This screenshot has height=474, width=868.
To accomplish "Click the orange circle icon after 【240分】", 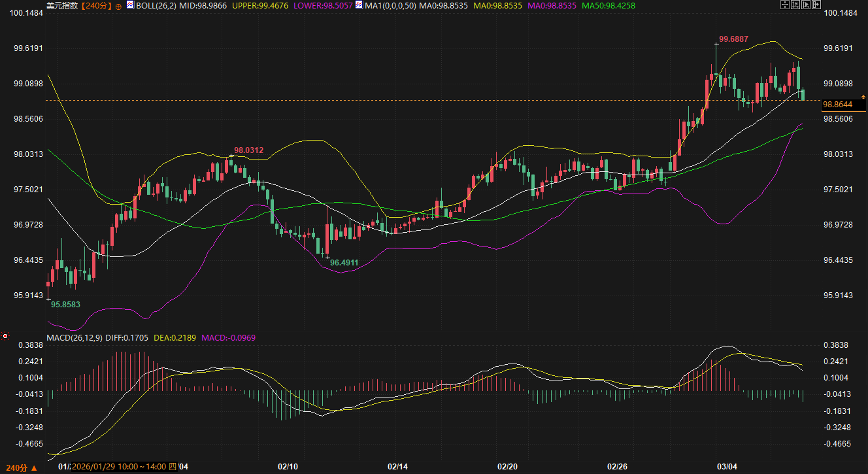I will click(118, 6).
